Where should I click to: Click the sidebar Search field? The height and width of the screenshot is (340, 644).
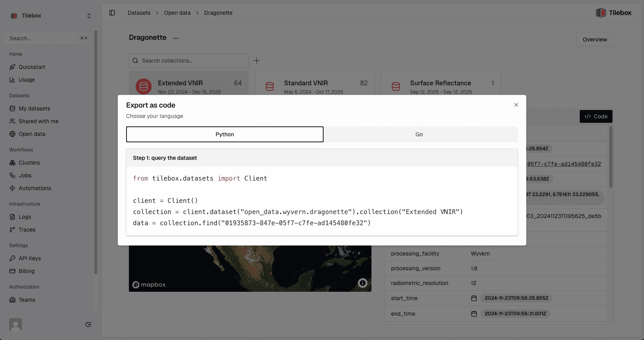tap(48, 38)
